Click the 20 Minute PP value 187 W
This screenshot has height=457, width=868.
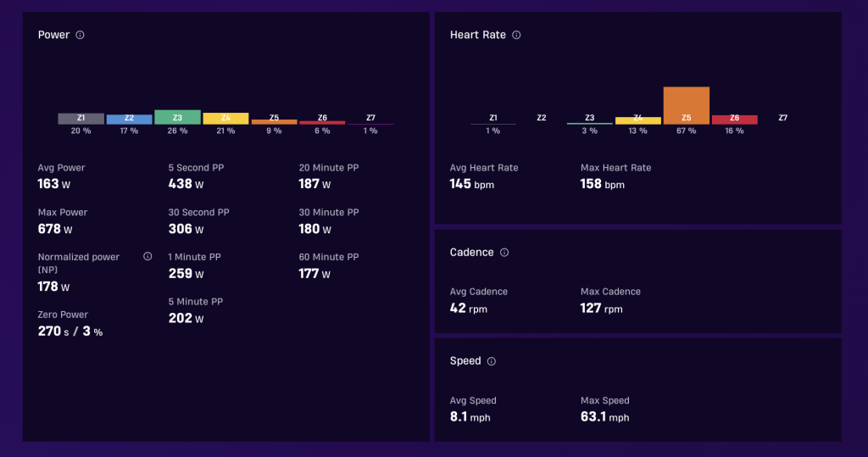point(314,184)
